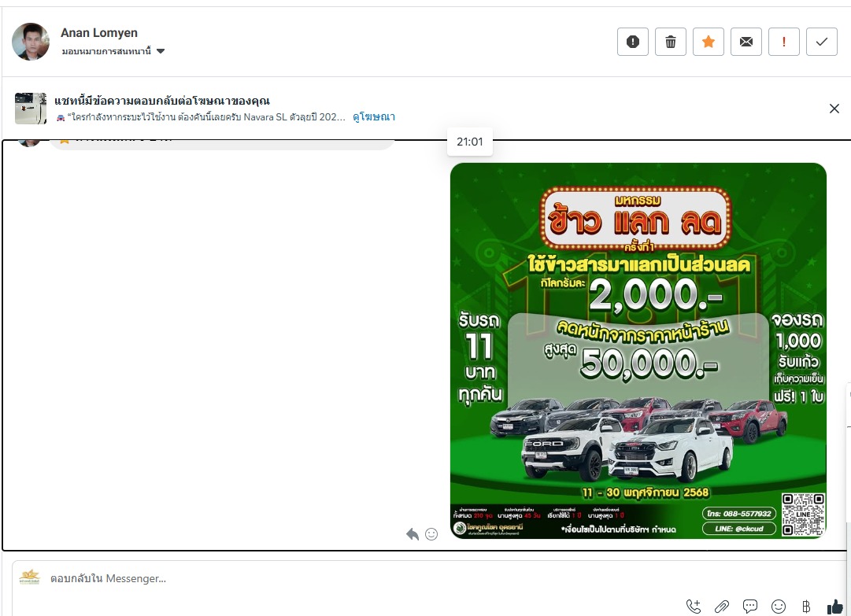Dismiss the ad reply banner
The image size is (851, 616).
tap(834, 109)
